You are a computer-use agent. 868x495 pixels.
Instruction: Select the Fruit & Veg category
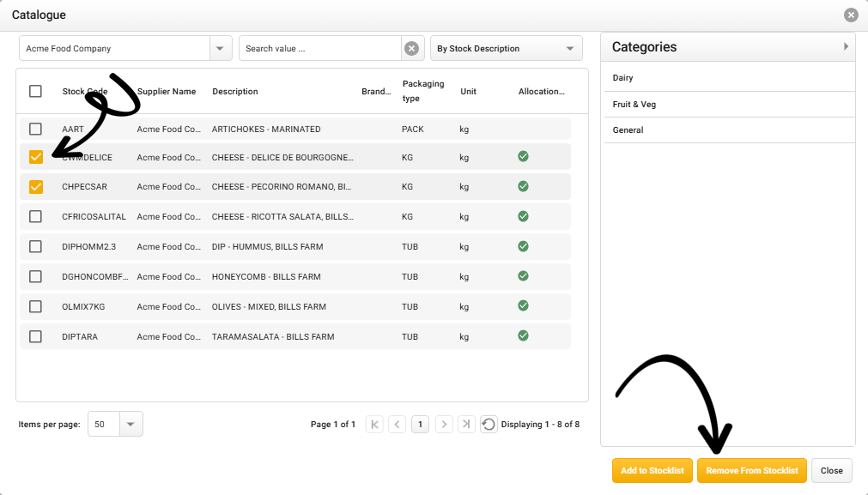(x=634, y=105)
